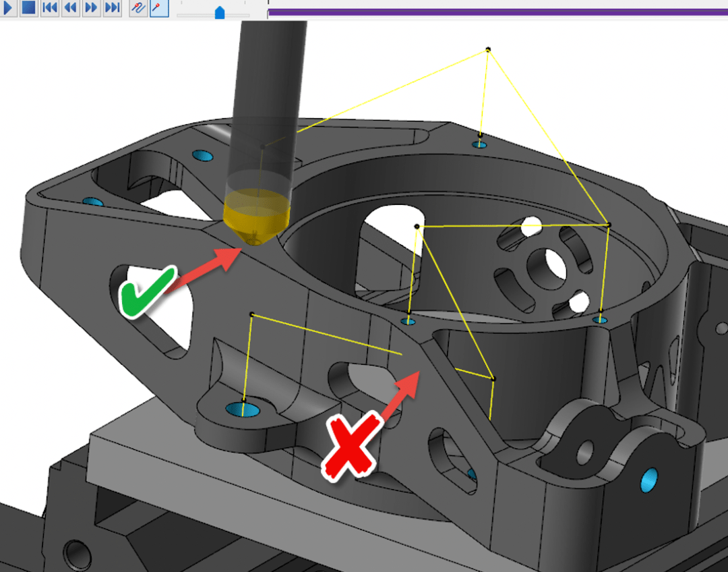Click the green checkmark annotation
This screenshot has height=572, width=728.
tap(146, 292)
